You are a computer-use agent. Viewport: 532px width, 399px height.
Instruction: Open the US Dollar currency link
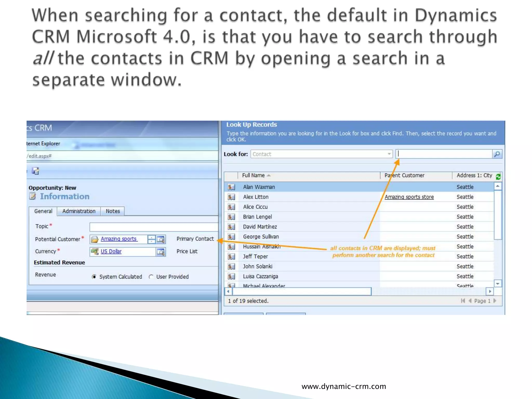tap(111, 251)
